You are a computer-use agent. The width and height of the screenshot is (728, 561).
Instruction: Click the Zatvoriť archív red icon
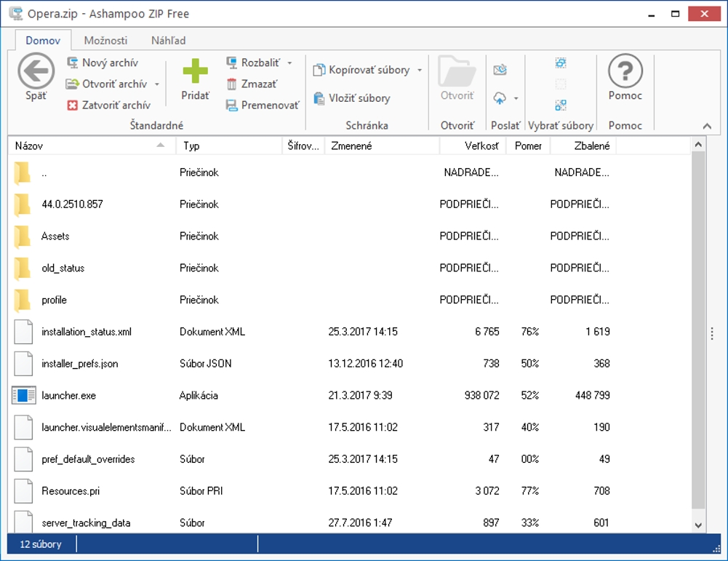pos(72,106)
